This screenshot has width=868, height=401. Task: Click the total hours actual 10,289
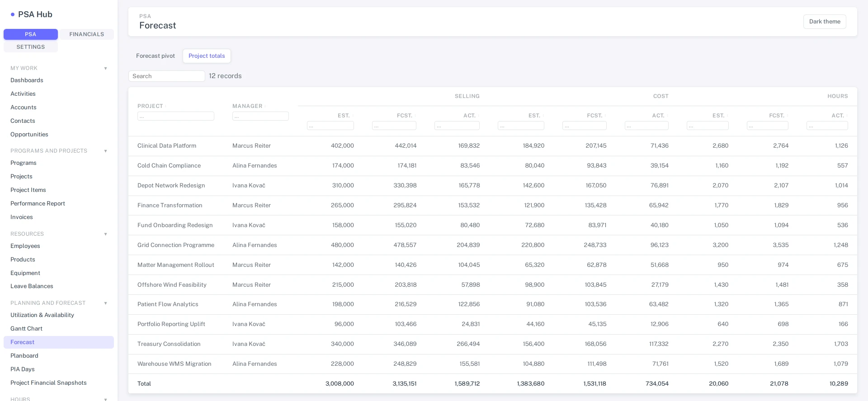(839, 384)
